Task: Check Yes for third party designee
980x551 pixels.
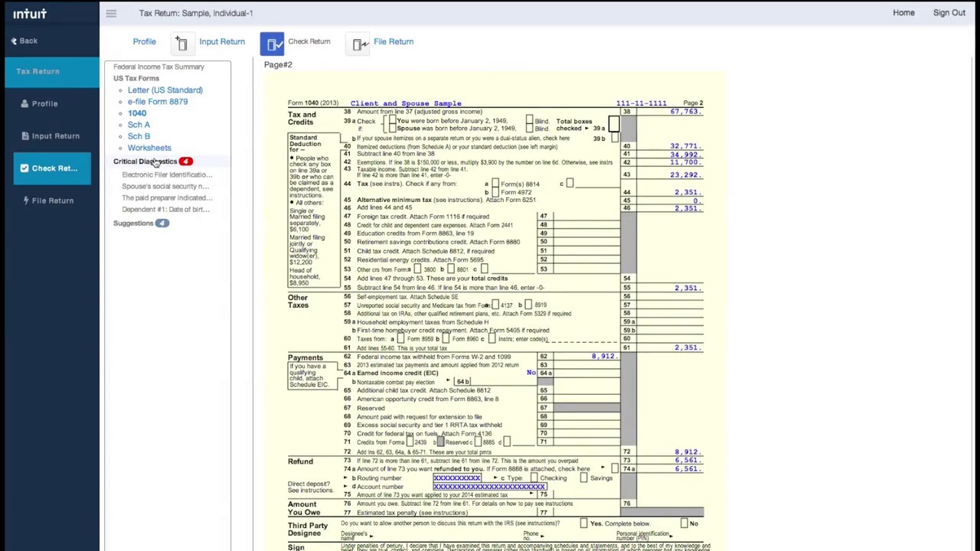Action: point(583,523)
